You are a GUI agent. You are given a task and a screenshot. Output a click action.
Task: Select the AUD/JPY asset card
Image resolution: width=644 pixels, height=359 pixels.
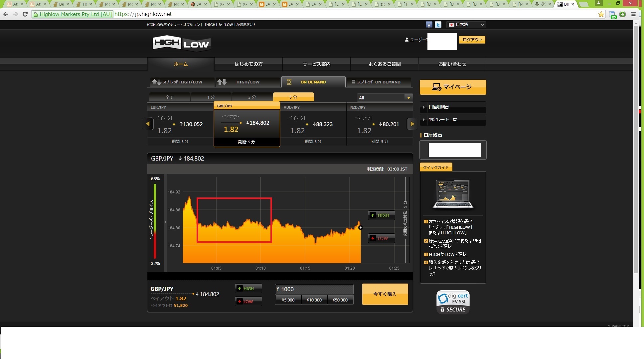(313, 124)
